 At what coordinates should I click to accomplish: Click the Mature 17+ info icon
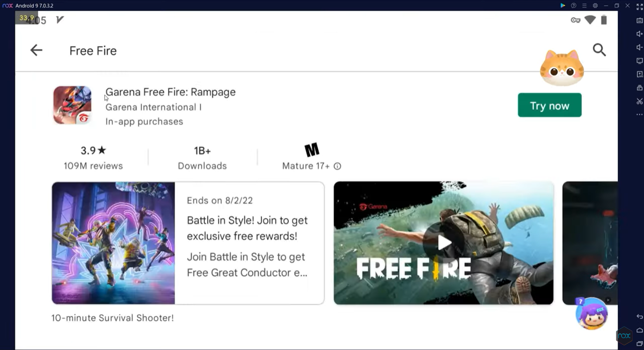pos(337,166)
